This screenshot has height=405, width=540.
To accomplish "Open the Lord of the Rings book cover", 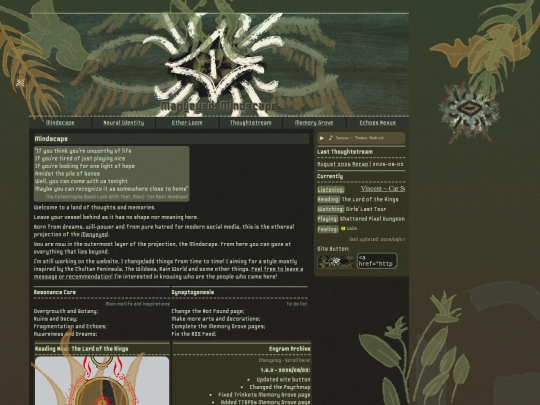I will point(102,381).
